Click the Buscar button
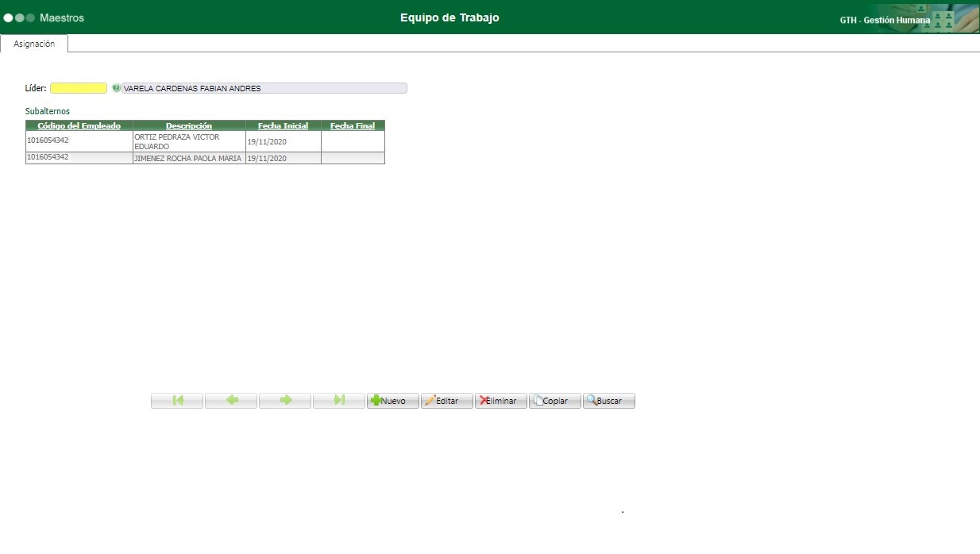Screen dimensions: 980x554 [x=609, y=401]
